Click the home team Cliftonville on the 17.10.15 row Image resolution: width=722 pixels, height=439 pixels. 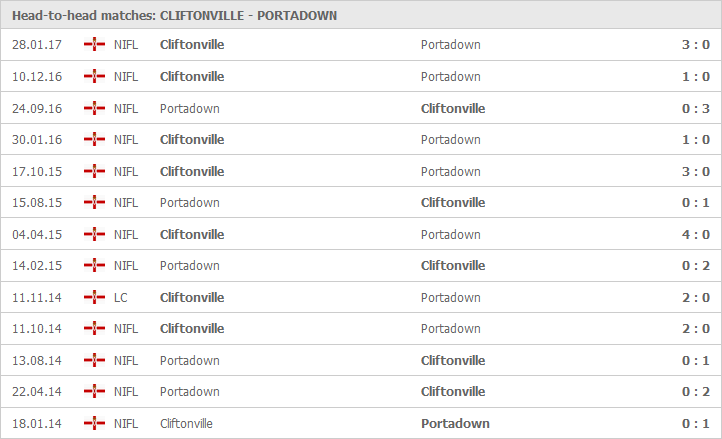tap(192, 171)
